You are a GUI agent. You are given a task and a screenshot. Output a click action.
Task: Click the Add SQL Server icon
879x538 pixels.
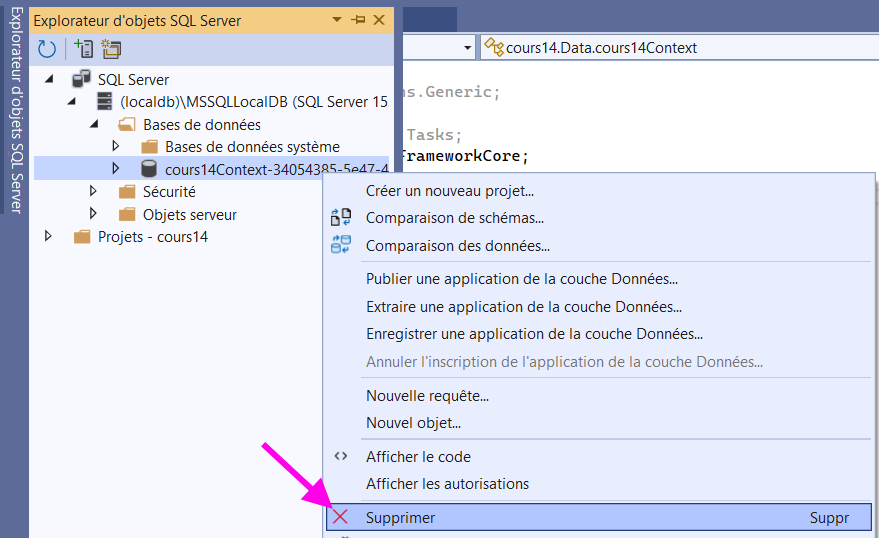(84, 49)
